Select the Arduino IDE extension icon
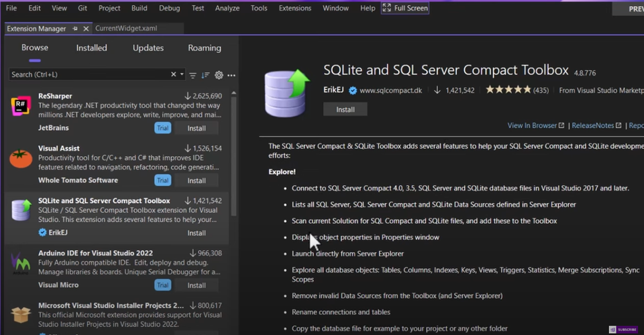 click(21, 264)
